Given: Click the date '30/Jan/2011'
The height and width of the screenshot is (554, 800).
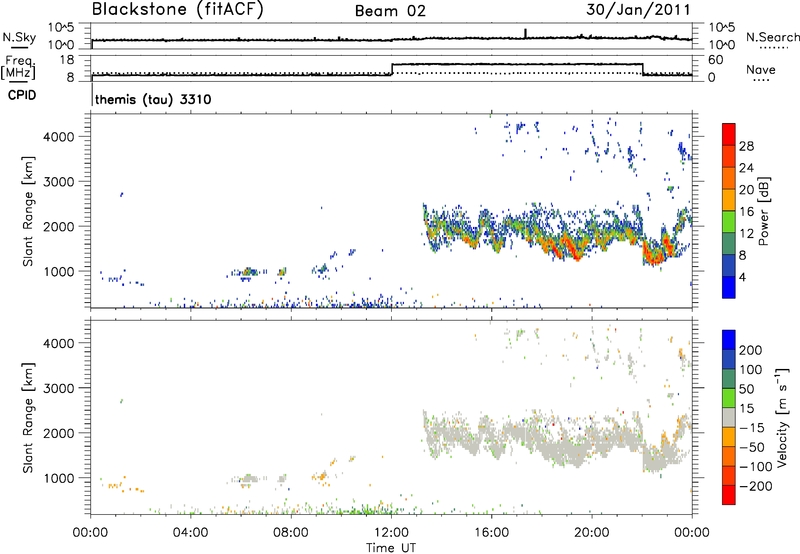Looking at the screenshot, I should click(638, 10).
